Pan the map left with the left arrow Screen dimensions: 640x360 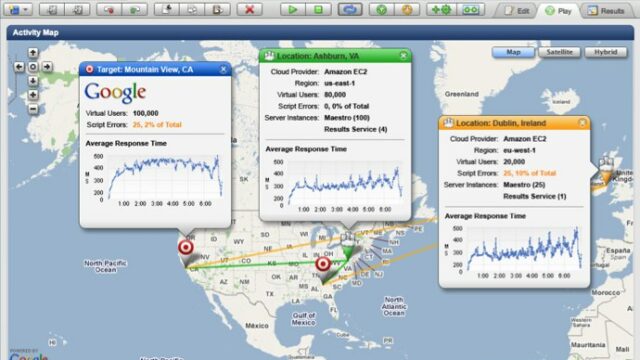pos(19,67)
